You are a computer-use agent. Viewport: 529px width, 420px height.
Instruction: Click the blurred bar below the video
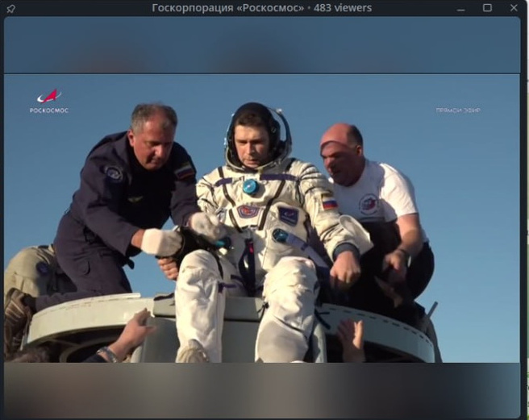click(x=262, y=389)
